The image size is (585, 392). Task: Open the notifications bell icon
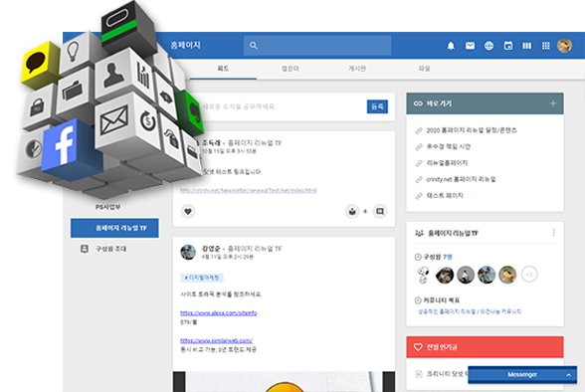(x=451, y=46)
